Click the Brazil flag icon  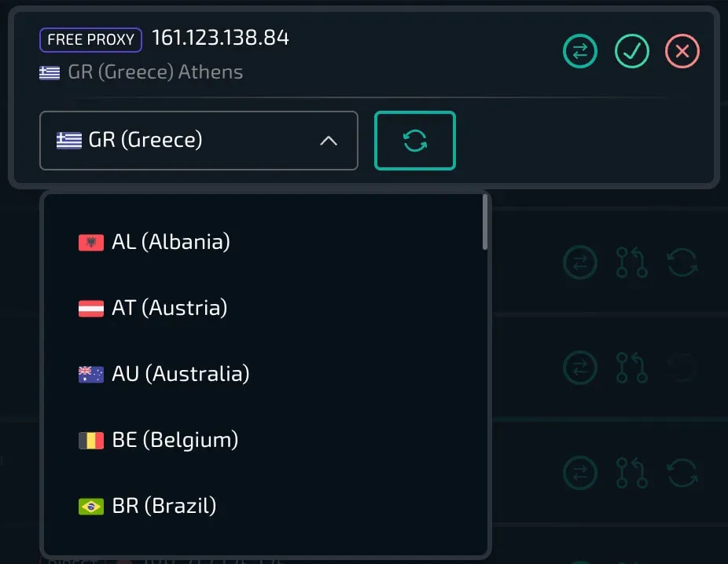click(x=91, y=506)
